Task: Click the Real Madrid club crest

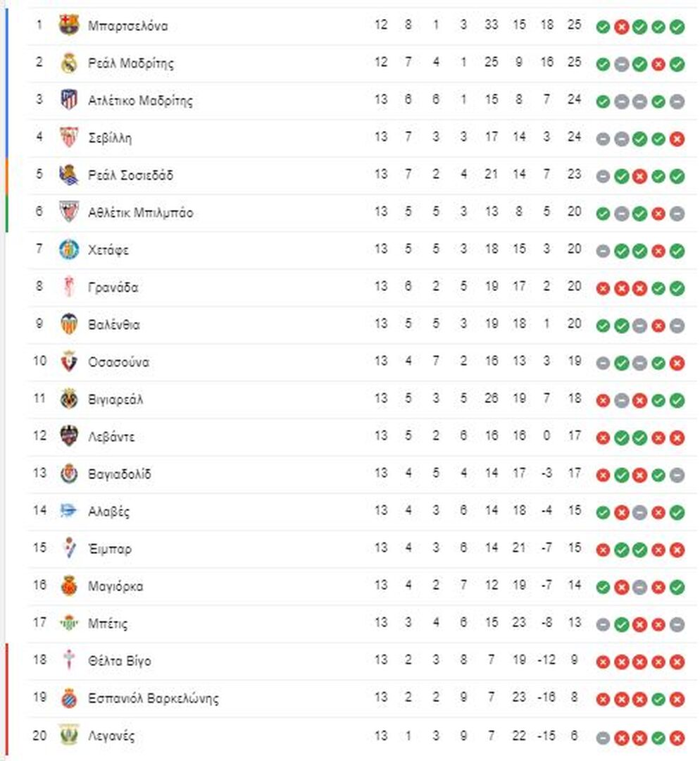Action: click(68, 63)
